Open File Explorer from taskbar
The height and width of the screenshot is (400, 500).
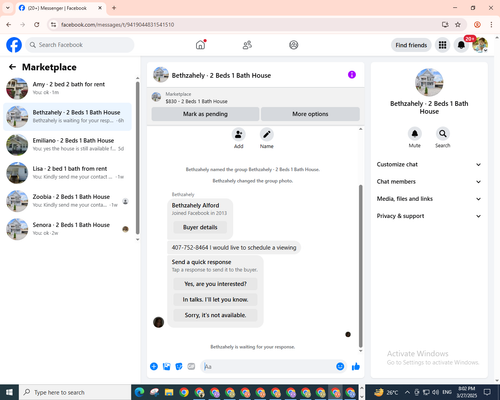169,392
